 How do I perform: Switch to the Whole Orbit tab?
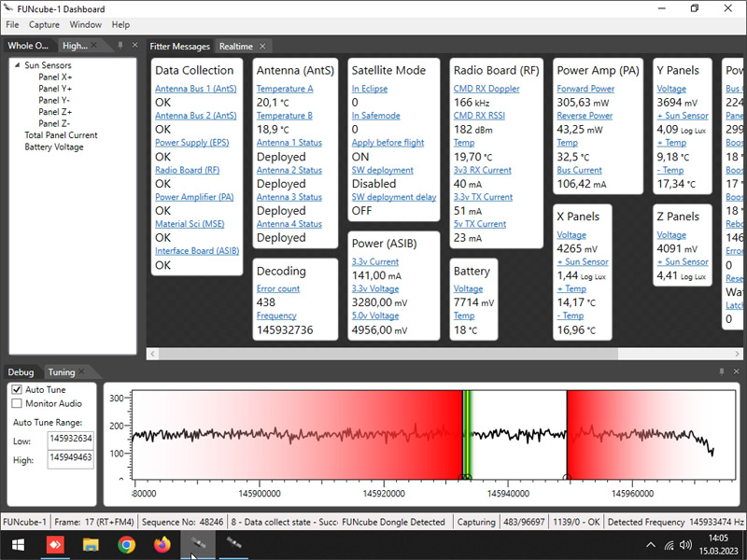(28, 45)
